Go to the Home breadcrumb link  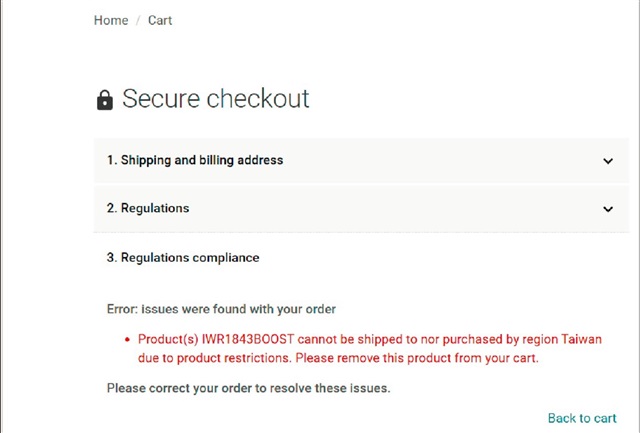111,20
